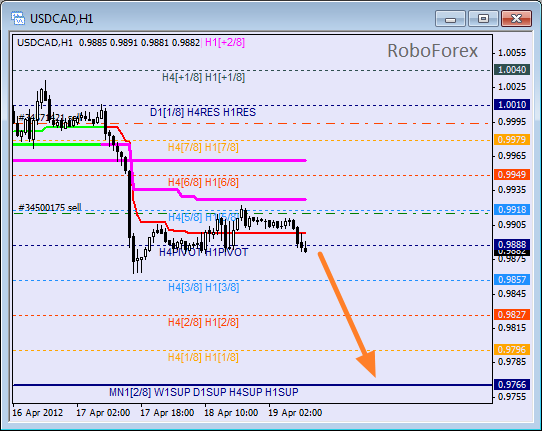
Task: Click the 0.9888 pivot price tag
Action: 512,244
